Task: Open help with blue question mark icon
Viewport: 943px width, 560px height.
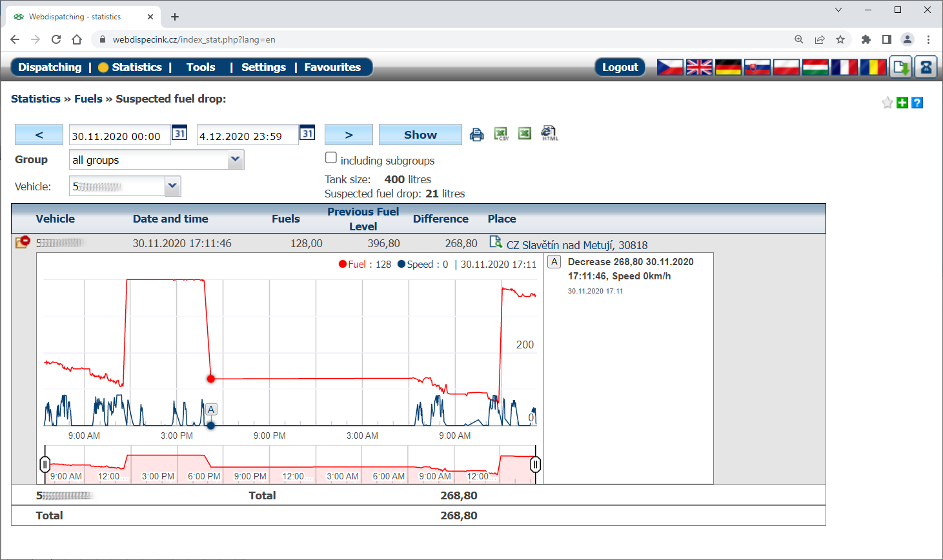Action: tap(917, 103)
